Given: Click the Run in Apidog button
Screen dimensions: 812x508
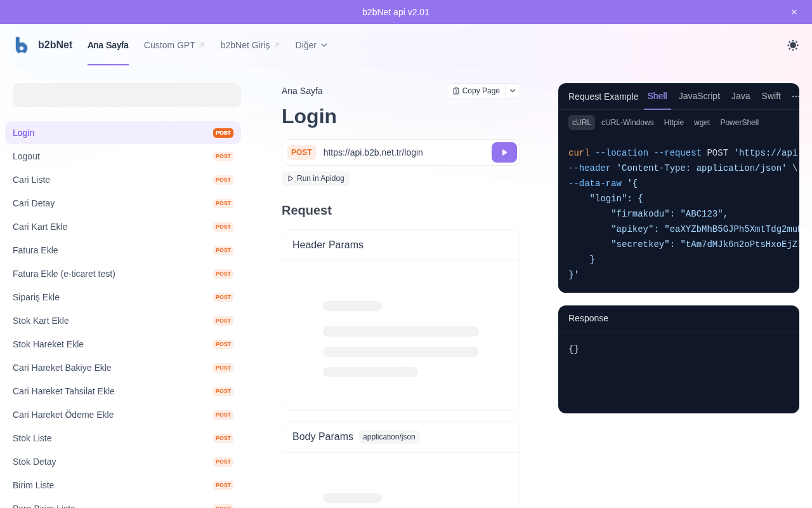Looking at the screenshot, I should (x=315, y=178).
